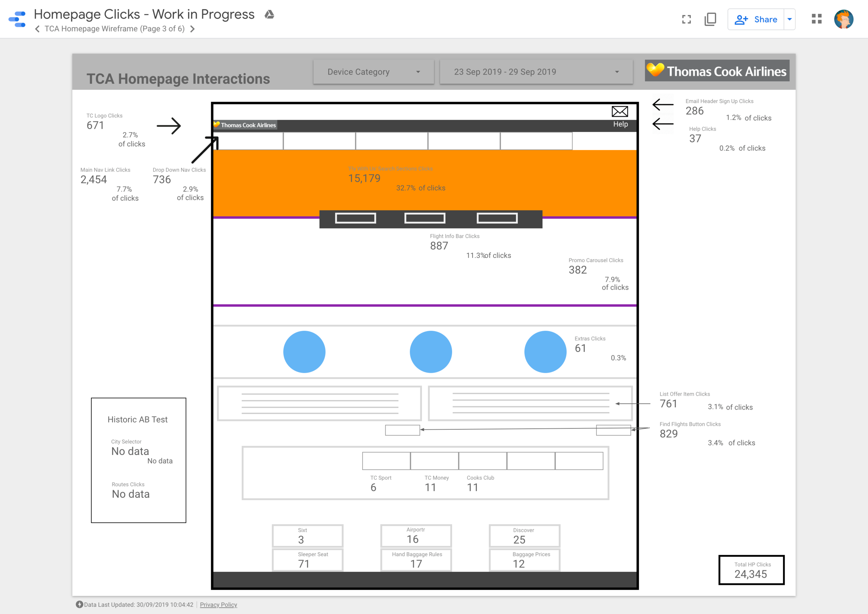Image resolution: width=868 pixels, height=614 pixels.
Task: Open the Privacy Policy link
Action: tap(218, 605)
